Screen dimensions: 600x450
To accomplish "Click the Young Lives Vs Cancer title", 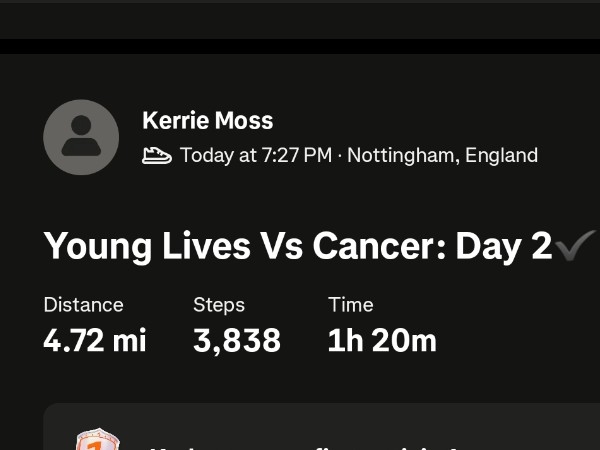I will [x=298, y=246].
